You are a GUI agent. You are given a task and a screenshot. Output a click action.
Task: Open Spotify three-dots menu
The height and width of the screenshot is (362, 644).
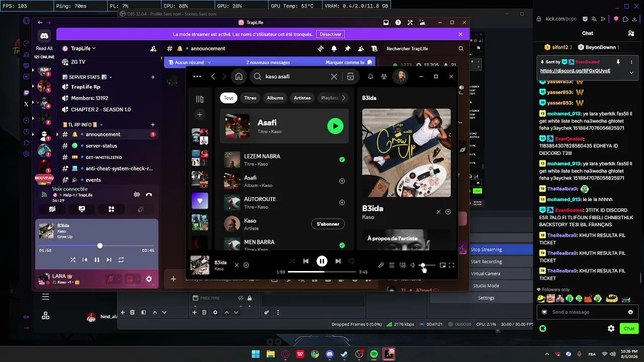(x=197, y=76)
